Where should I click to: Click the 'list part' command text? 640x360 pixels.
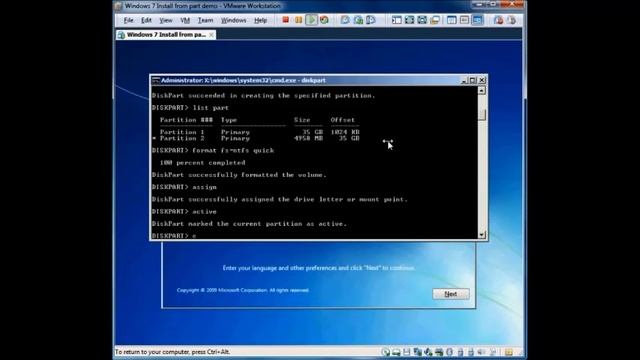211,108
